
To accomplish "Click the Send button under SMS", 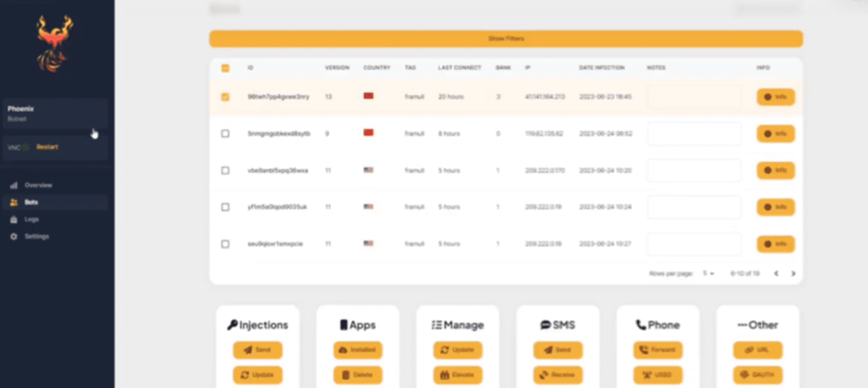I will (558, 350).
